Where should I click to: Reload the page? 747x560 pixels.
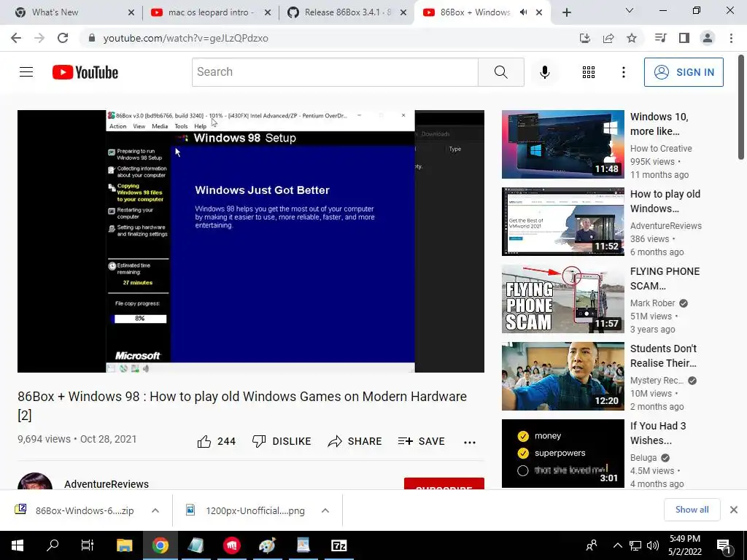pyautogui.click(x=63, y=38)
